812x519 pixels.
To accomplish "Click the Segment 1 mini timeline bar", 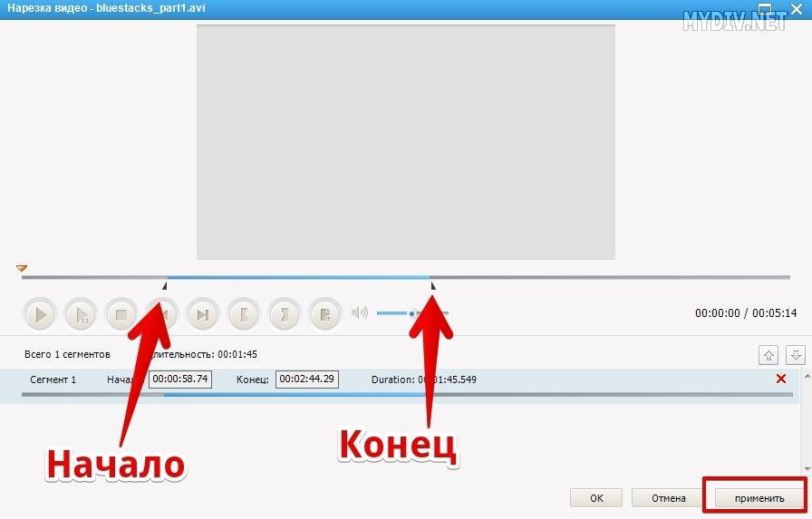I will point(407,395).
